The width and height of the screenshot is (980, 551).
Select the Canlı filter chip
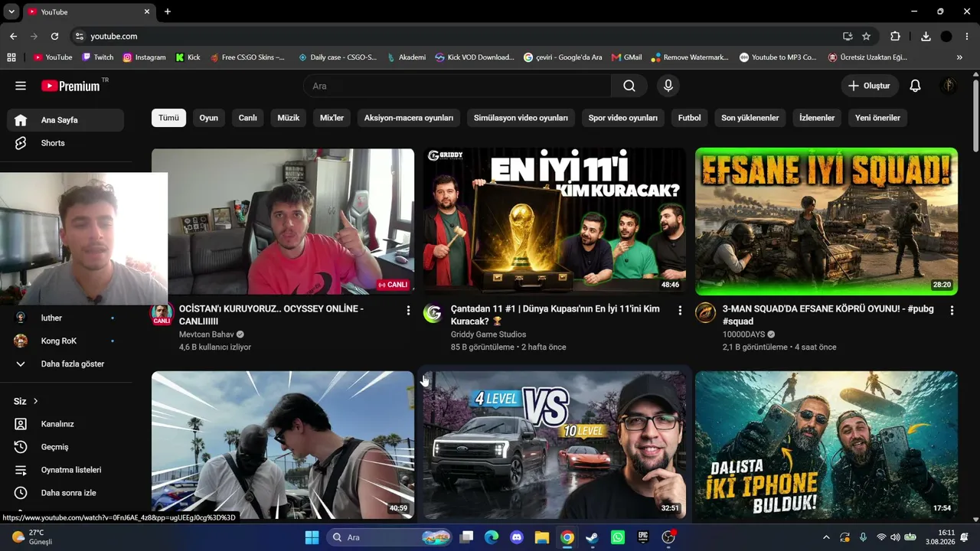(248, 118)
